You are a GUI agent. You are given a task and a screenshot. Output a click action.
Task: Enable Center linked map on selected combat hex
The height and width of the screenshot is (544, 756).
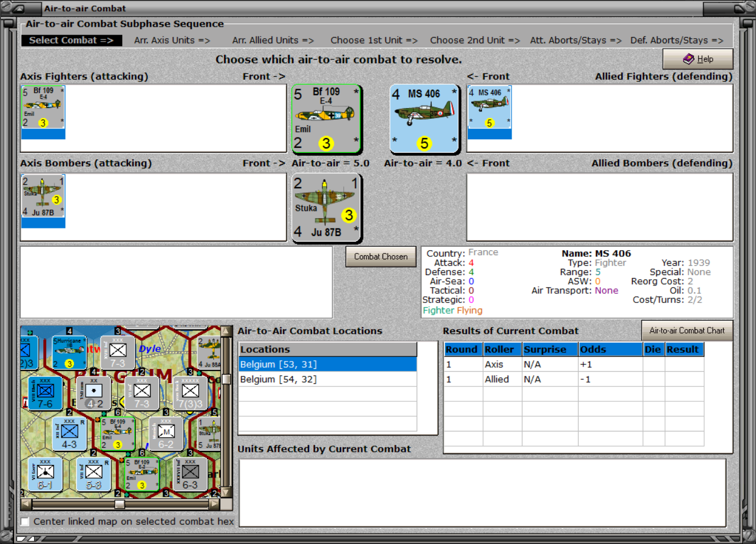click(25, 521)
